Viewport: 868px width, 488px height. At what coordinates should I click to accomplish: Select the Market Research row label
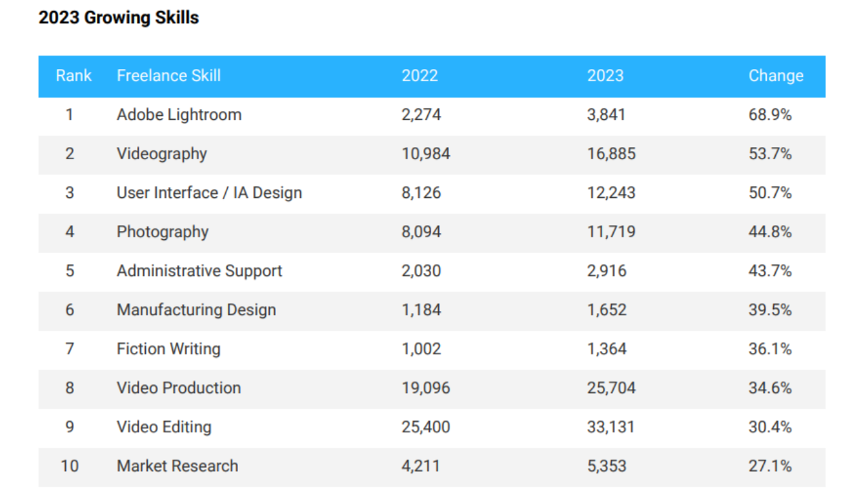[178, 466]
